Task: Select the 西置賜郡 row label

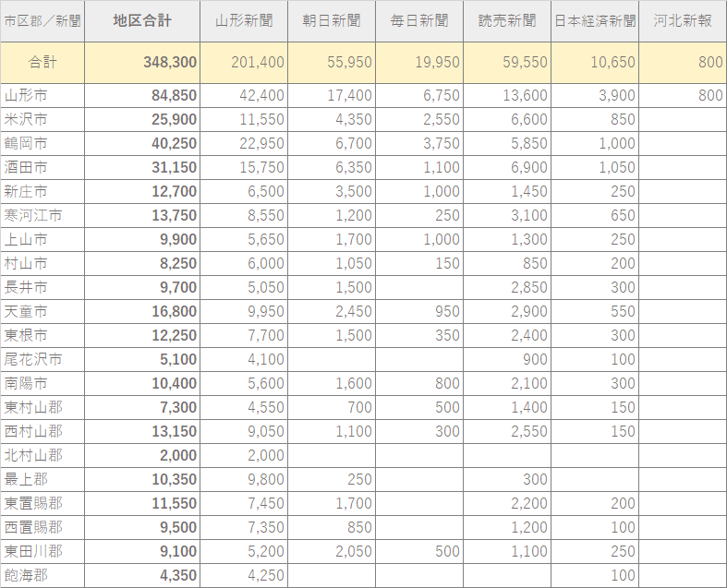Action: point(42,527)
